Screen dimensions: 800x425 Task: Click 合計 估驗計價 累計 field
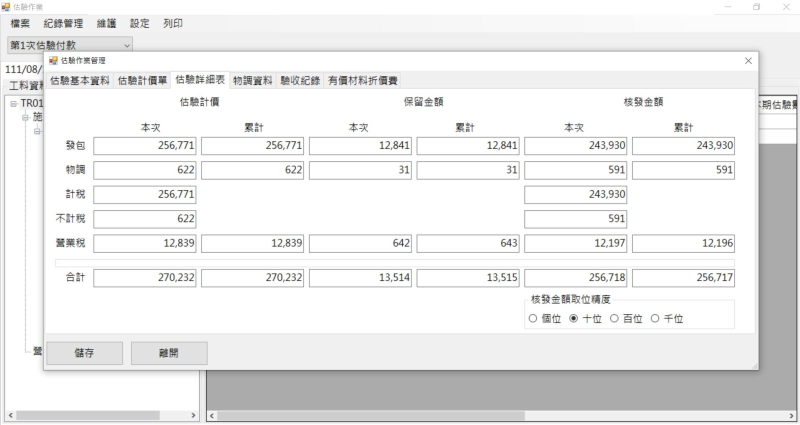(253, 278)
